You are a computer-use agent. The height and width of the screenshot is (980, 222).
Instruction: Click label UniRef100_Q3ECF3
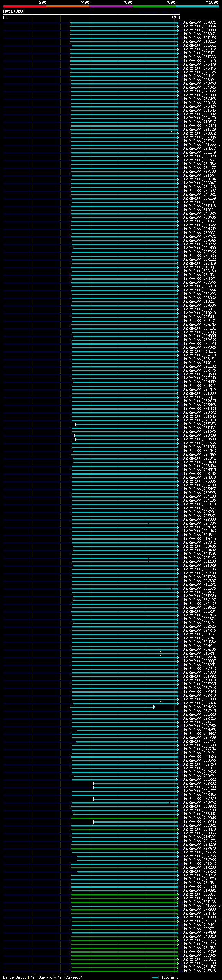click(199, 424)
